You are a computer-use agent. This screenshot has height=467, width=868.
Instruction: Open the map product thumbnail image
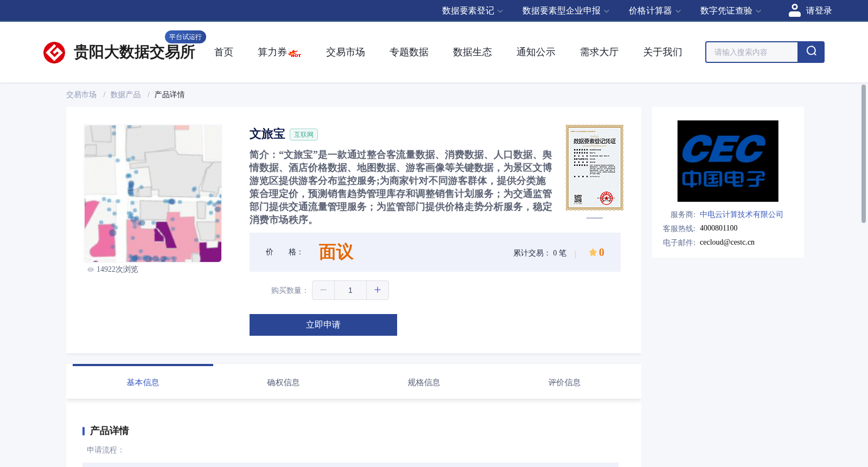(x=153, y=193)
